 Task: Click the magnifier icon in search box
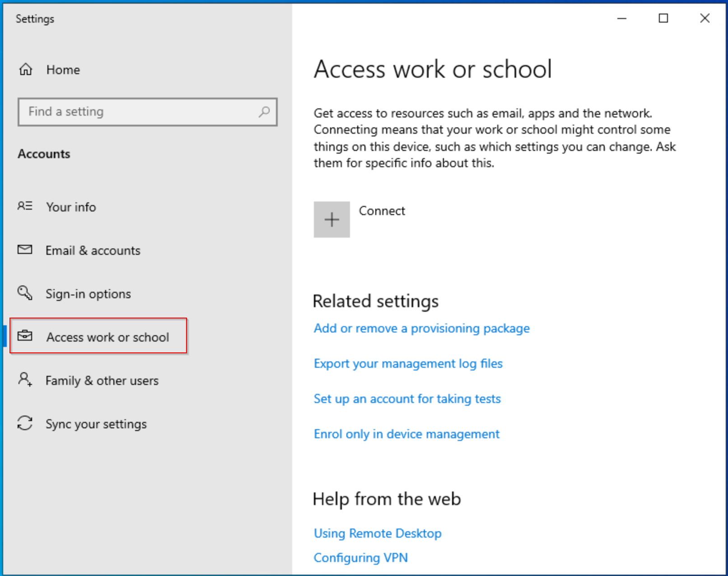point(264,112)
